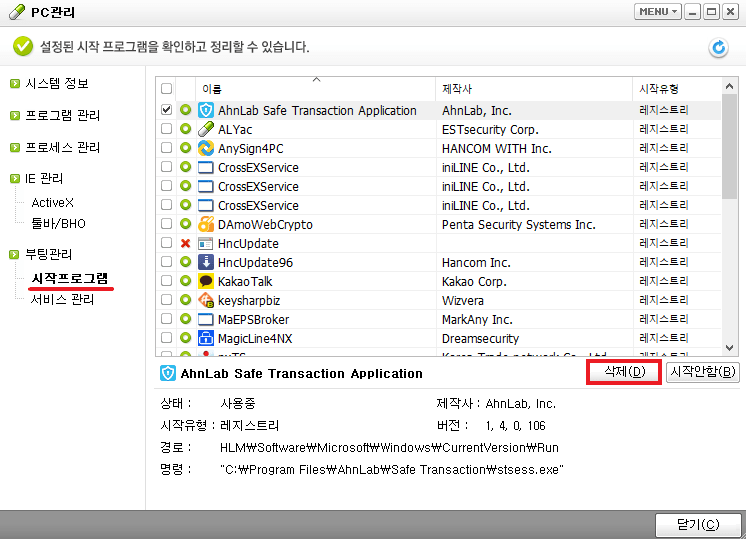
Task: Click the red X status icon for HncUpdate
Action: [186, 244]
